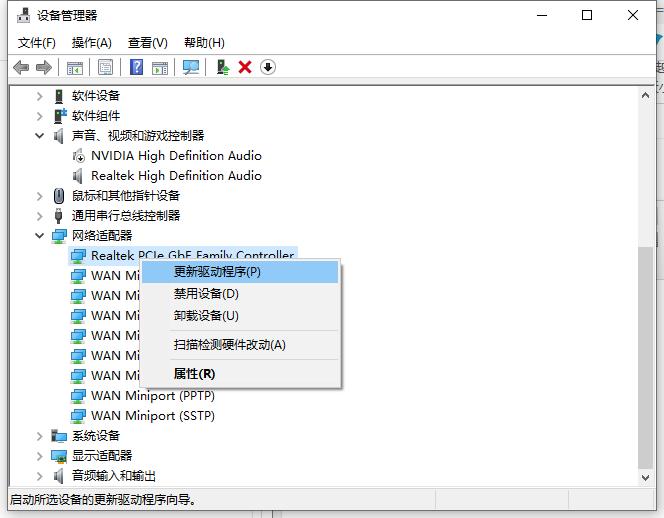
Task: Open the 查看(V) menu
Action: click(148, 43)
